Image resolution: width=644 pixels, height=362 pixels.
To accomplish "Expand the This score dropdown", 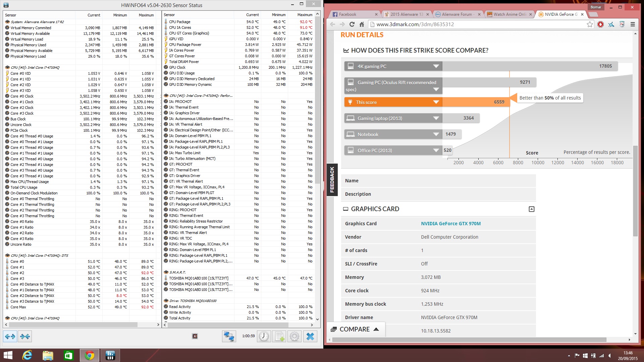I will click(x=436, y=102).
